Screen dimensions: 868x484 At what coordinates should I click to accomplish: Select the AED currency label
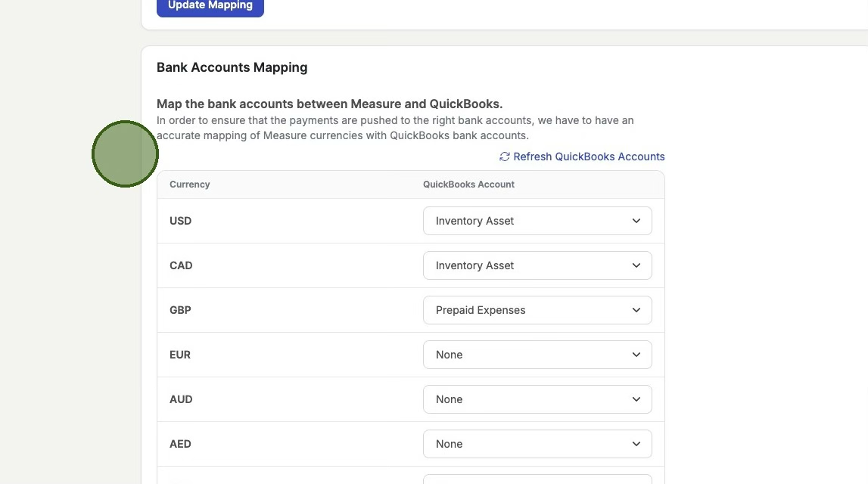point(180,444)
